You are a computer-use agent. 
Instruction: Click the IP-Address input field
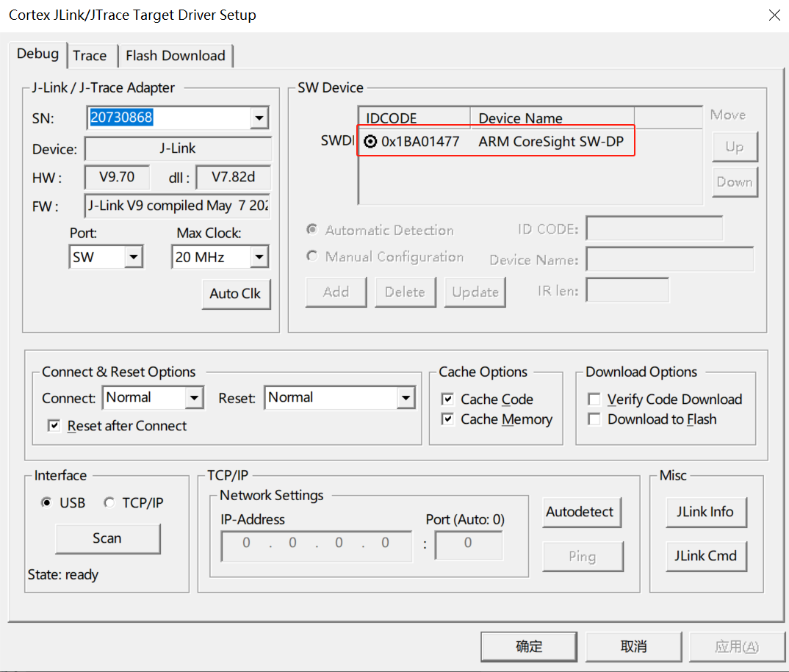coord(317,546)
